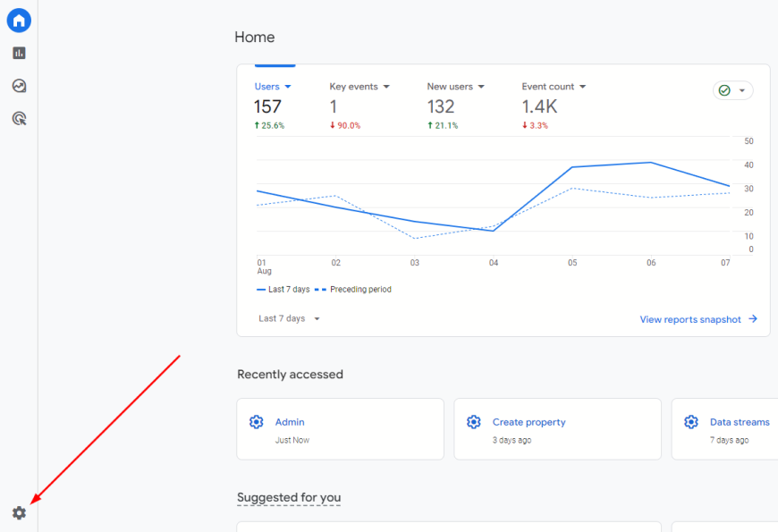Click the 25.6% users change indicator
The height and width of the screenshot is (532, 778).
click(x=269, y=125)
